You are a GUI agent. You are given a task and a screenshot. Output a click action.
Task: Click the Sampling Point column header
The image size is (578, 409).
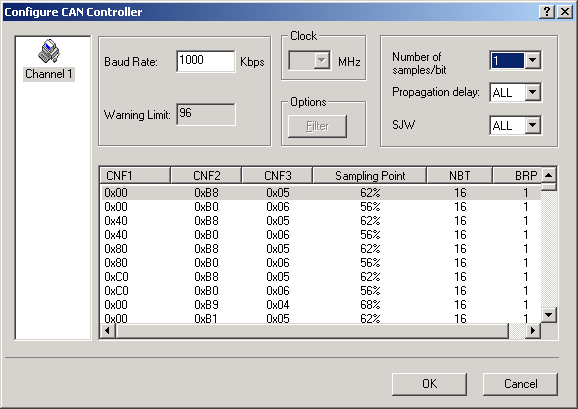(x=370, y=175)
